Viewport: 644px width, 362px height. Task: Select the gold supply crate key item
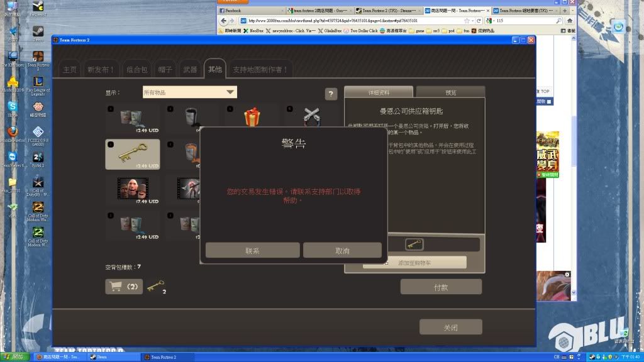coord(132,155)
